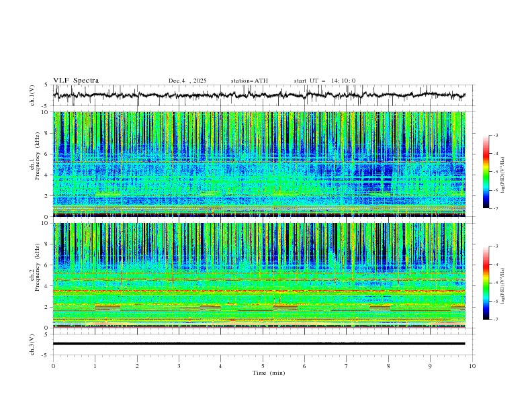This screenshot has width=532, height=411.
Task: Click the "5" tick on the Time axis
Action: (x=263, y=366)
